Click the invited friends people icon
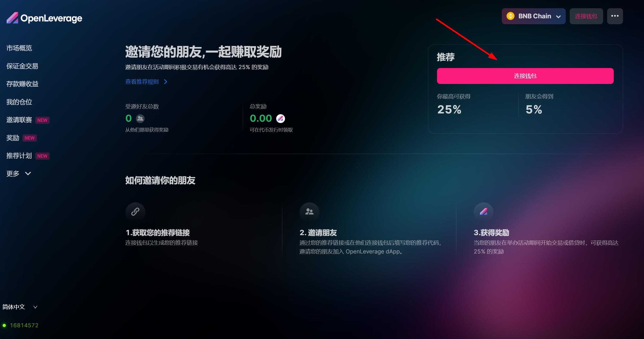644x339 pixels. (140, 118)
